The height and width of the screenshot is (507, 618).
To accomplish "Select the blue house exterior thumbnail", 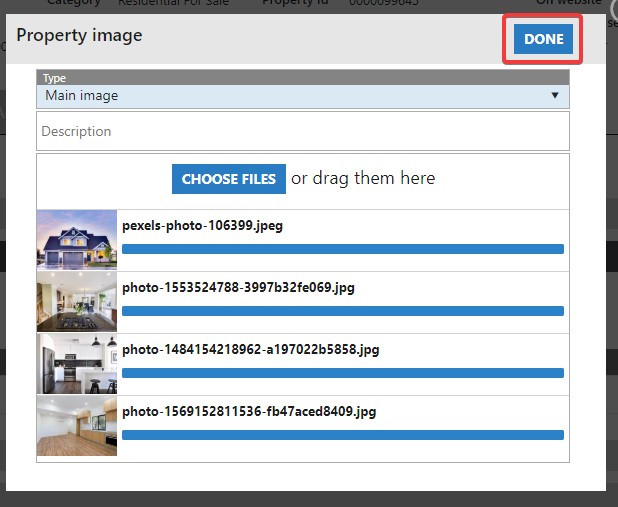I will click(77, 240).
